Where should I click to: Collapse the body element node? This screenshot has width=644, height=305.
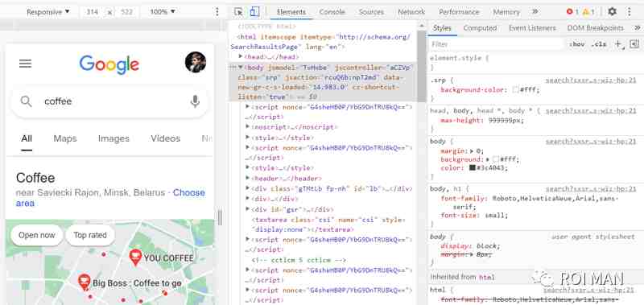pyautogui.click(x=241, y=67)
